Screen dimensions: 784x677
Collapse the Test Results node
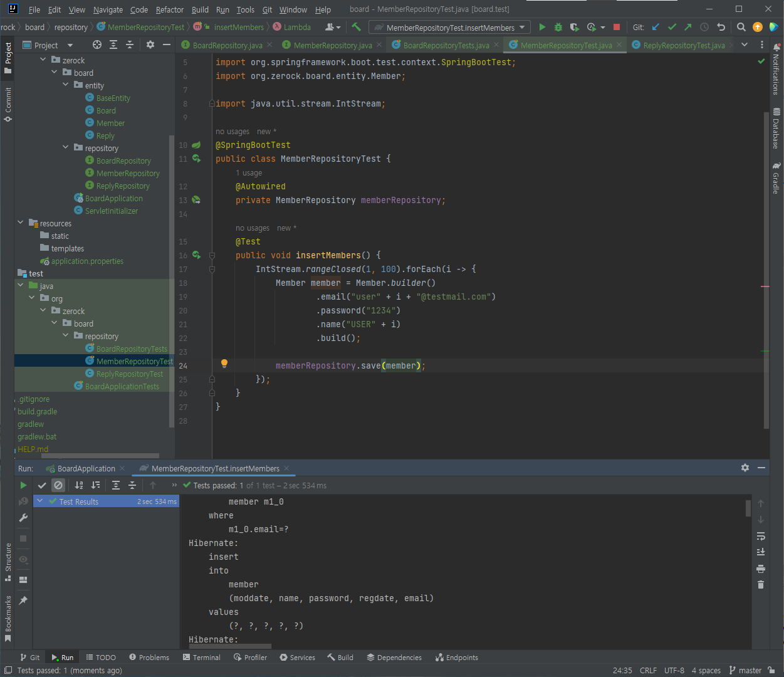pyautogui.click(x=40, y=501)
